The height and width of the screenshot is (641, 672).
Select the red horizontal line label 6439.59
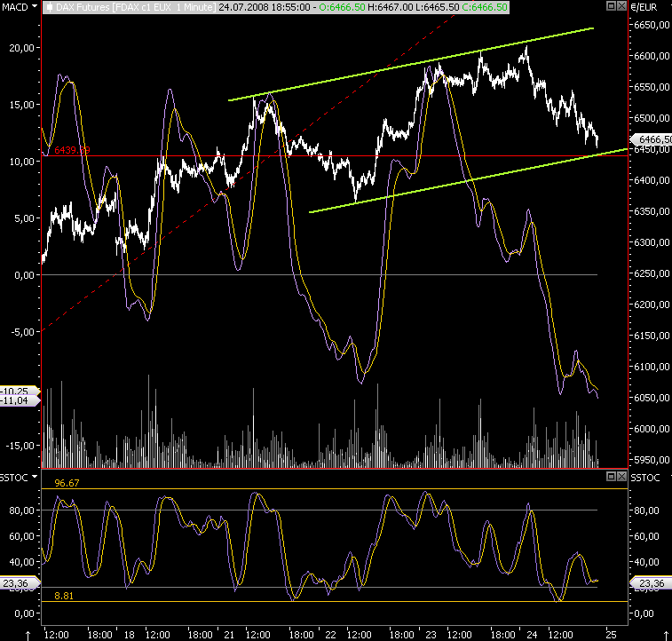pyautogui.click(x=72, y=150)
